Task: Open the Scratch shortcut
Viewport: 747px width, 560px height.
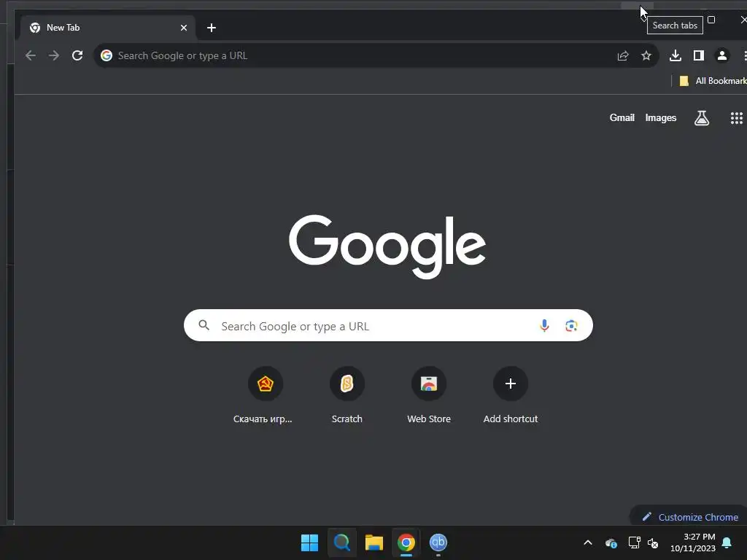Action: pos(347,395)
